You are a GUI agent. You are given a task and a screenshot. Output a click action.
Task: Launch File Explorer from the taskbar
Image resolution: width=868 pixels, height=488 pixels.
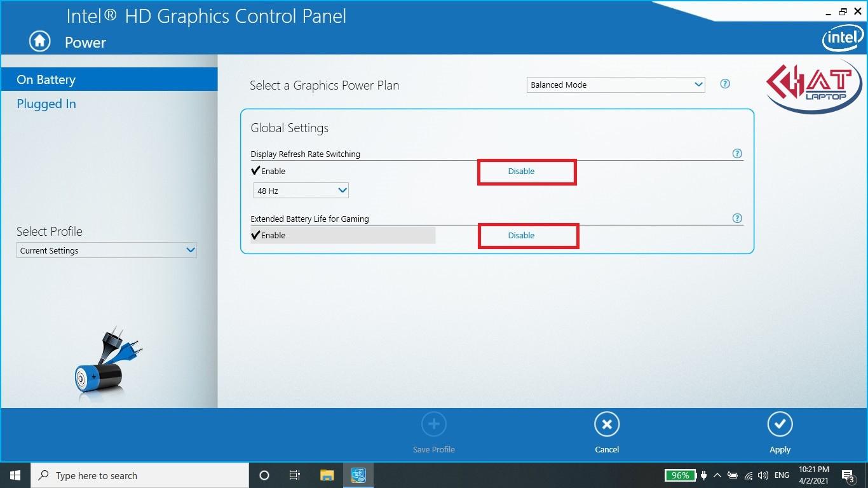[327, 475]
